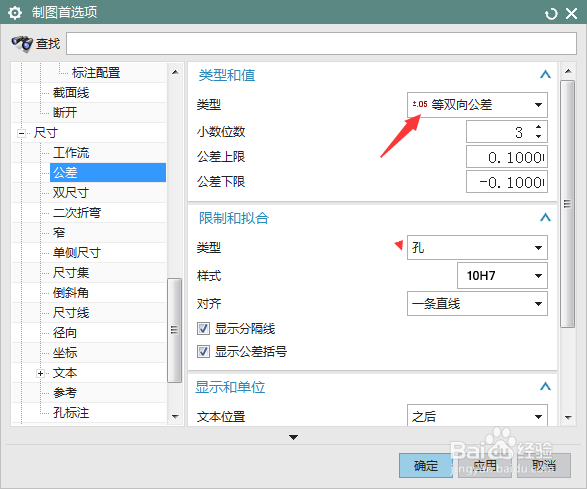This screenshot has height=489, width=587.
Task: Select 二次折弯 in the tree
Action: (x=77, y=213)
